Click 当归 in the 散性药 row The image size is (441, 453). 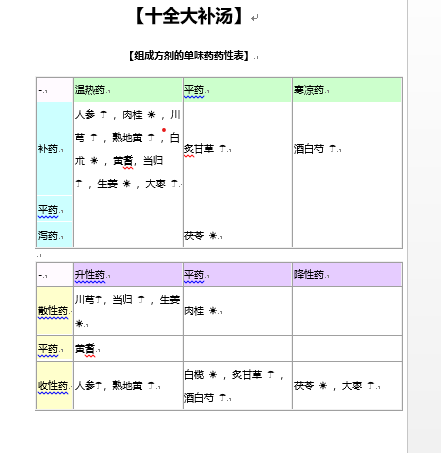[x=122, y=300]
